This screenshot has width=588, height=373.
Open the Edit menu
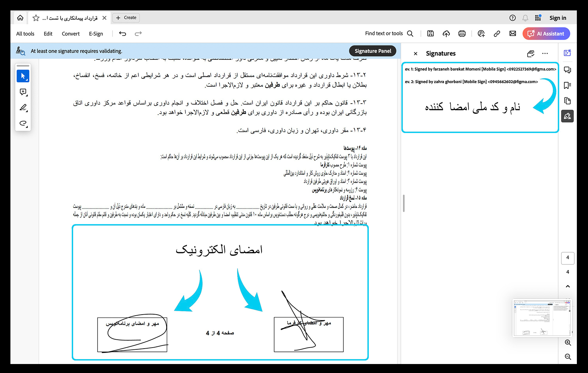(x=48, y=34)
